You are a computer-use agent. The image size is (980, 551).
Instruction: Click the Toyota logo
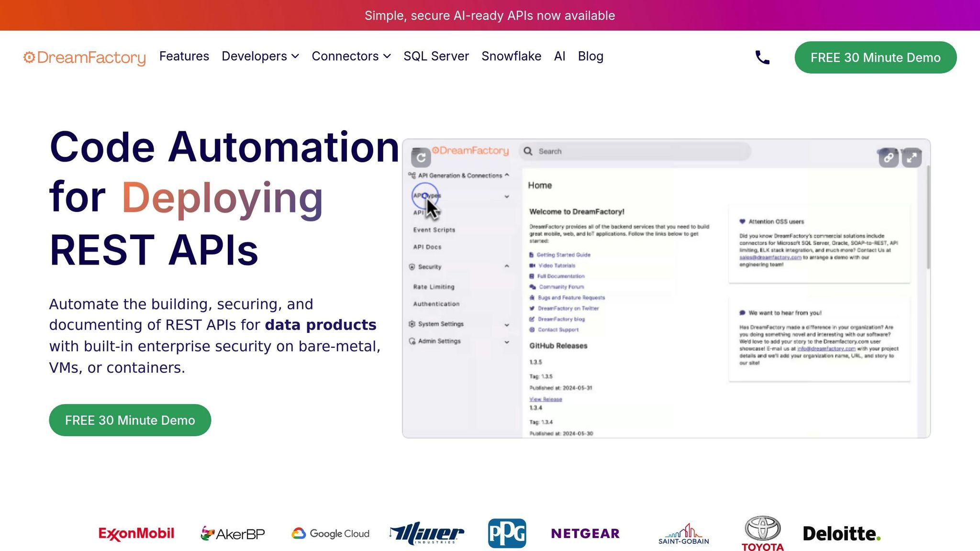(x=763, y=533)
